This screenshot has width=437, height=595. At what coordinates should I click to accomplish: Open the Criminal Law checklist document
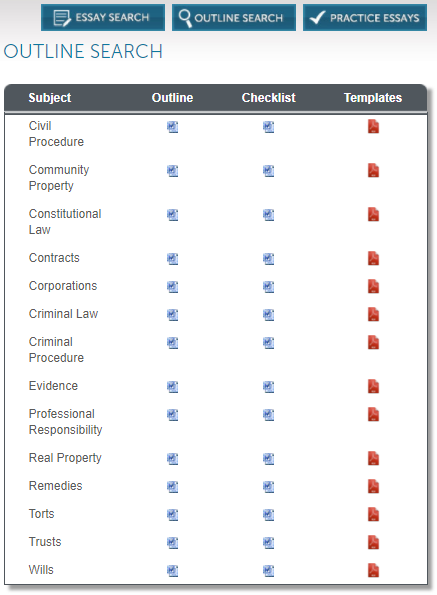[269, 315]
